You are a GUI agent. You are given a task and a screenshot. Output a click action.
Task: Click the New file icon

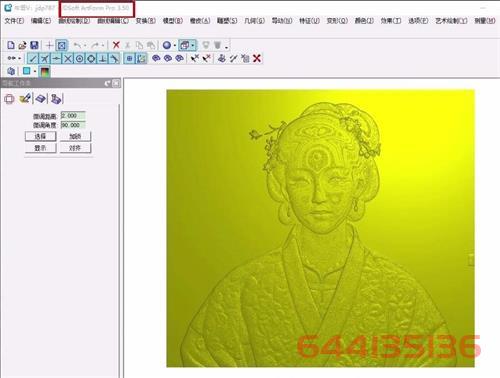click(x=11, y=45)
